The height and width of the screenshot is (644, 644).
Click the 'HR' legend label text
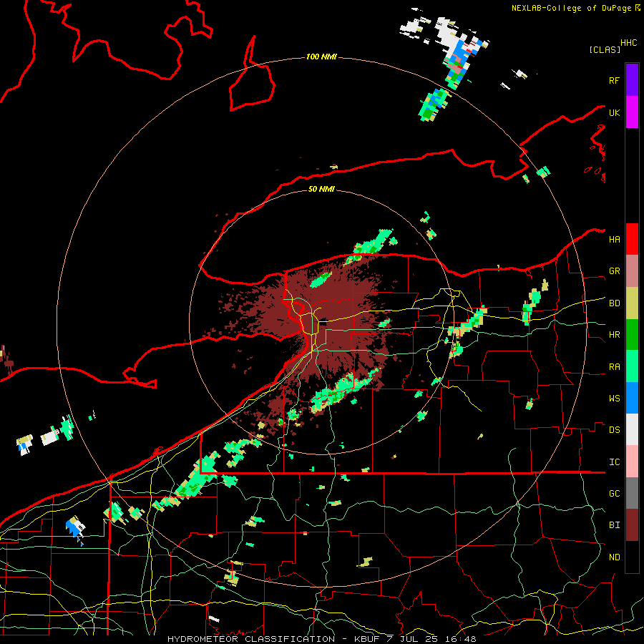point(614,335)
